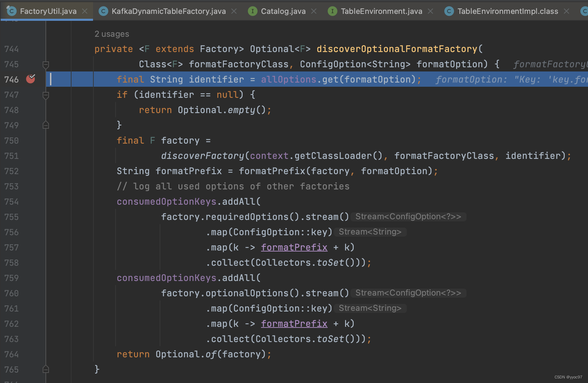Click 'final F factory' on line 750
Screen dimensions: 588x383
(x=158, y=141)
